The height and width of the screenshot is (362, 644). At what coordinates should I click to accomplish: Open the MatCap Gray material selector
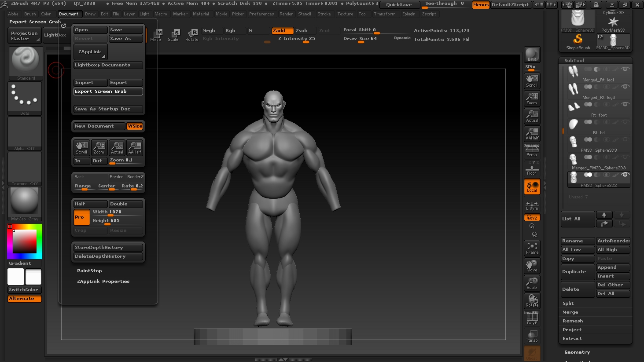[25, 204]
